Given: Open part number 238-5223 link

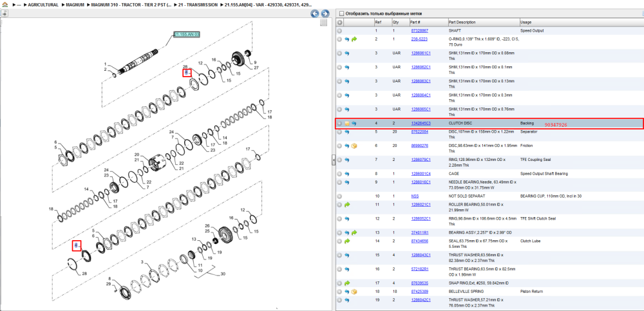Looking at the screenshot, I should coord(419,39).
